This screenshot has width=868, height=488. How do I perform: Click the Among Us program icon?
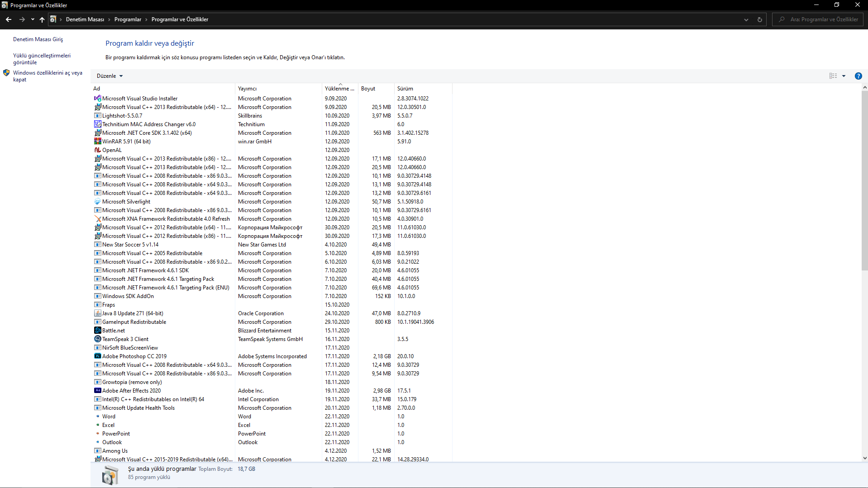pos(97,450)
